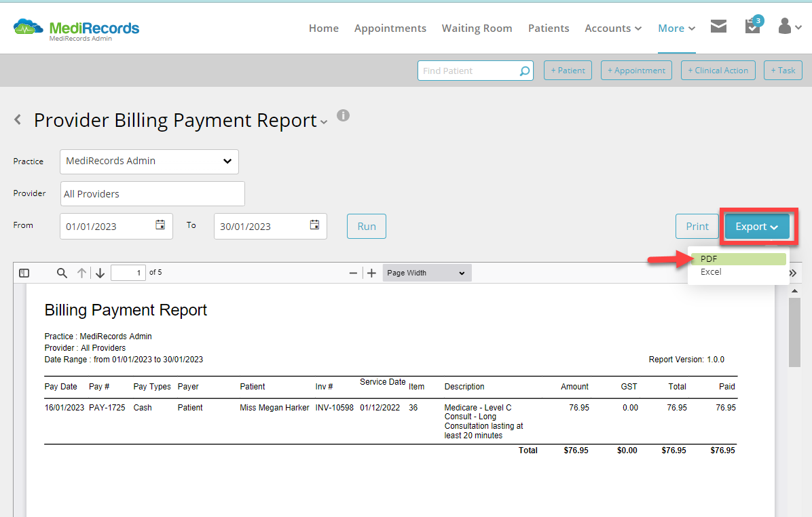The width and height of the screenshot is (812, 517).
Task: Open the user profile icon menu
Action: tap(790, 26)
